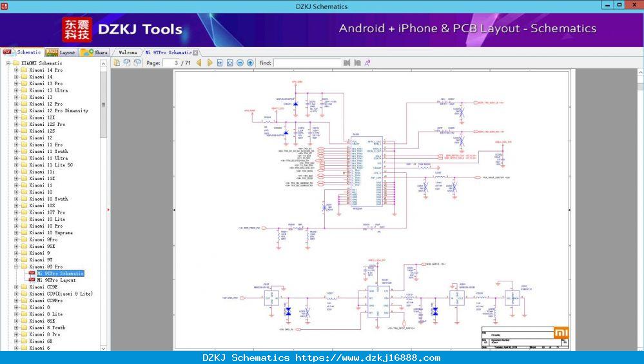Click tree panel scroll up arrow
This screenshot has width=644, height=364.
tap(104, 64)
